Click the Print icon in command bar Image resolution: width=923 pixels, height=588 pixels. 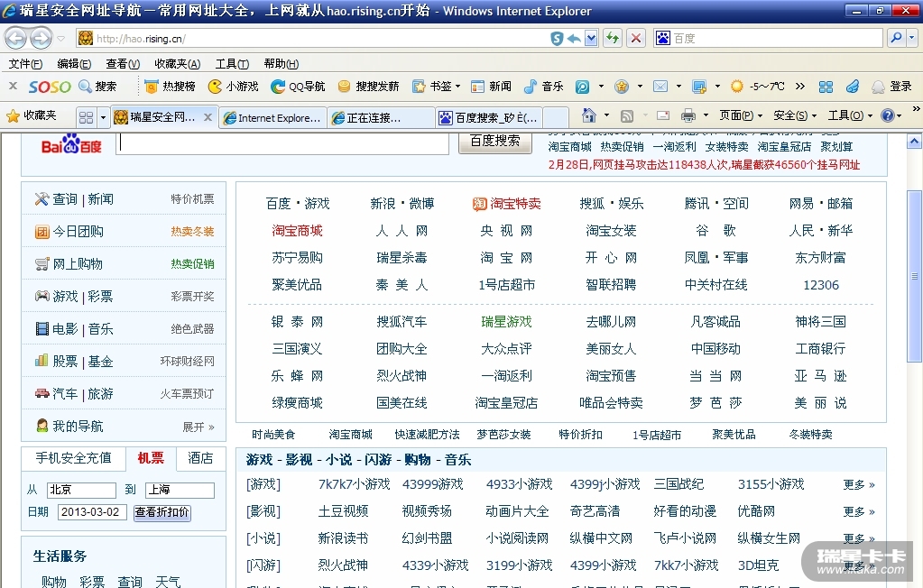click(x=688, y=115)
